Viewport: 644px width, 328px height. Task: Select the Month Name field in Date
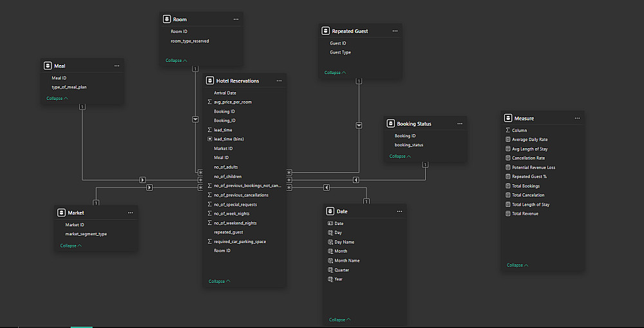coord(346,261)
